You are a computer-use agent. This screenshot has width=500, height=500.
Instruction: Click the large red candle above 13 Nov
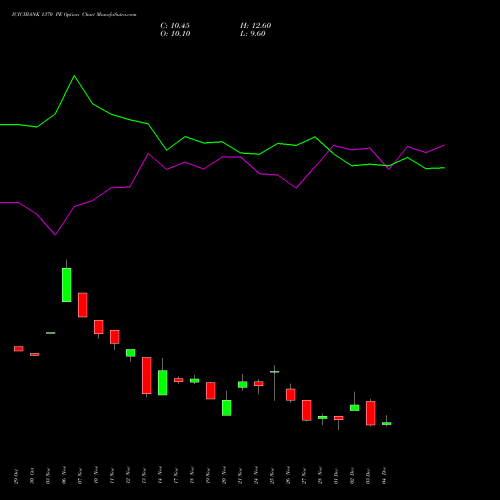[x=147, y=376]
